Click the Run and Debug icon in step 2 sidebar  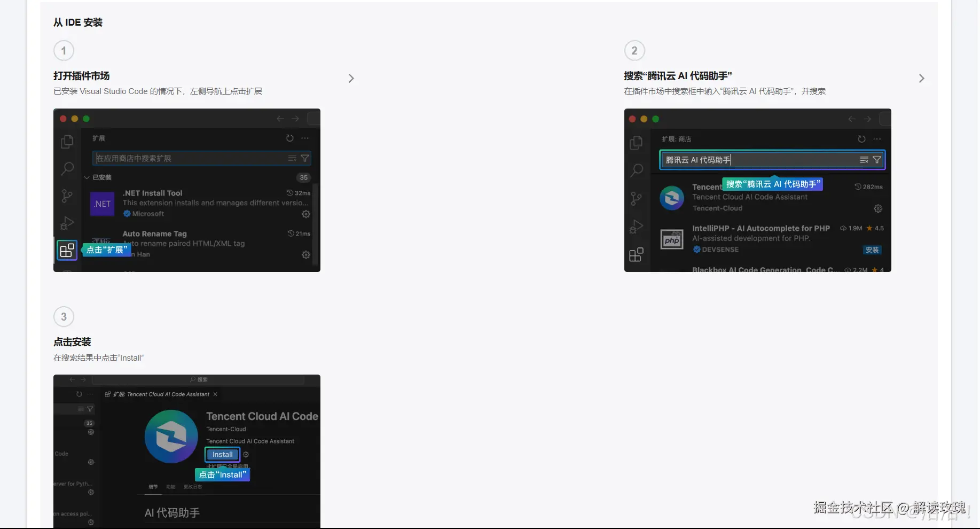point(636,227)
